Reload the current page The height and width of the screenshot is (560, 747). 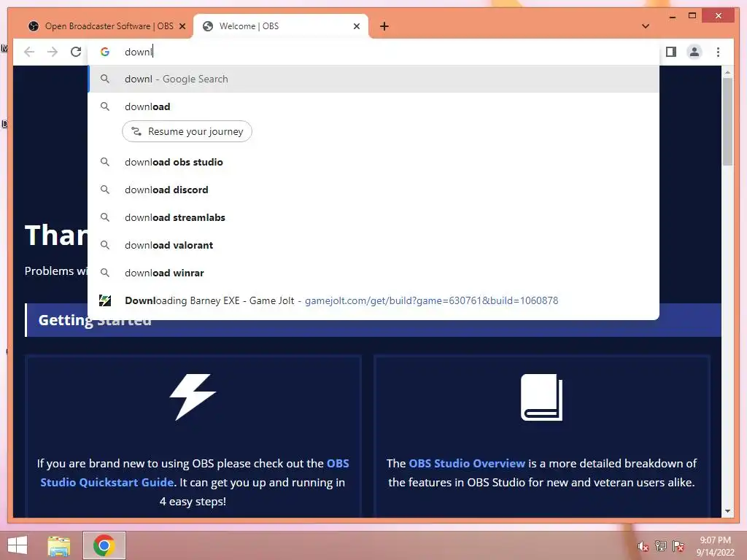(76, 52)
